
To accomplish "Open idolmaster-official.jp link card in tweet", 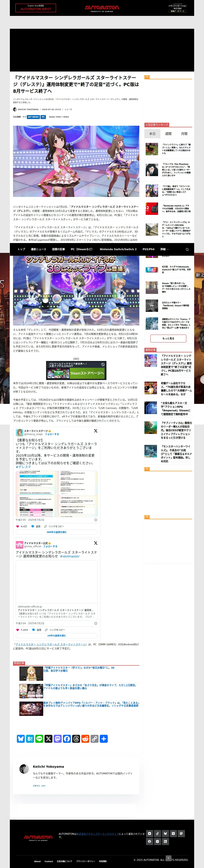I will 57,591.
